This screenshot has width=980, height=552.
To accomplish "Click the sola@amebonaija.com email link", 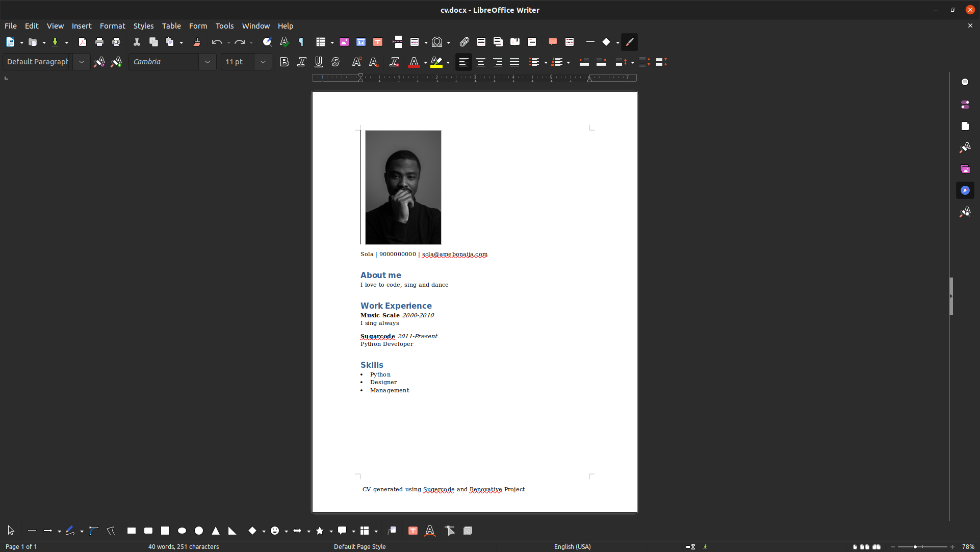I will [454, 254].
